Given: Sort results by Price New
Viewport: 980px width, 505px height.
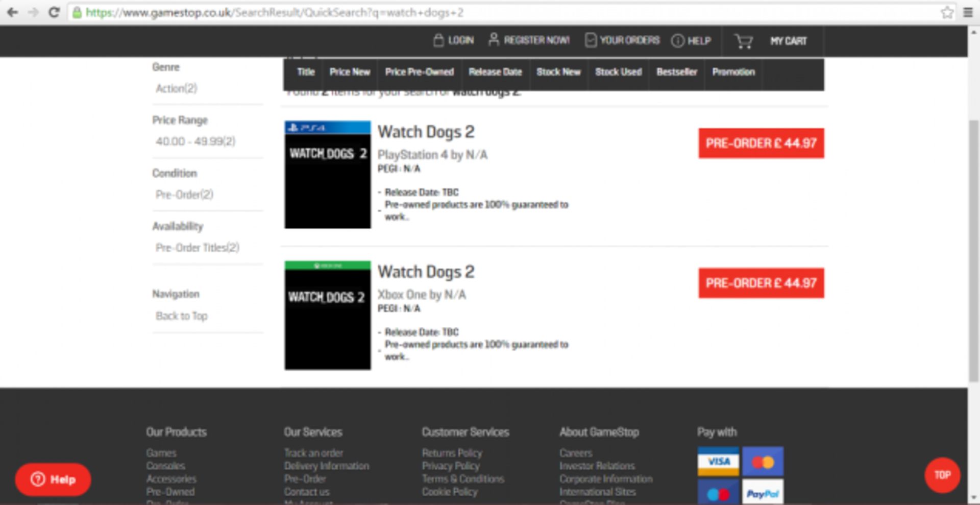Looking at the screenshot, I should click(350, 72).
